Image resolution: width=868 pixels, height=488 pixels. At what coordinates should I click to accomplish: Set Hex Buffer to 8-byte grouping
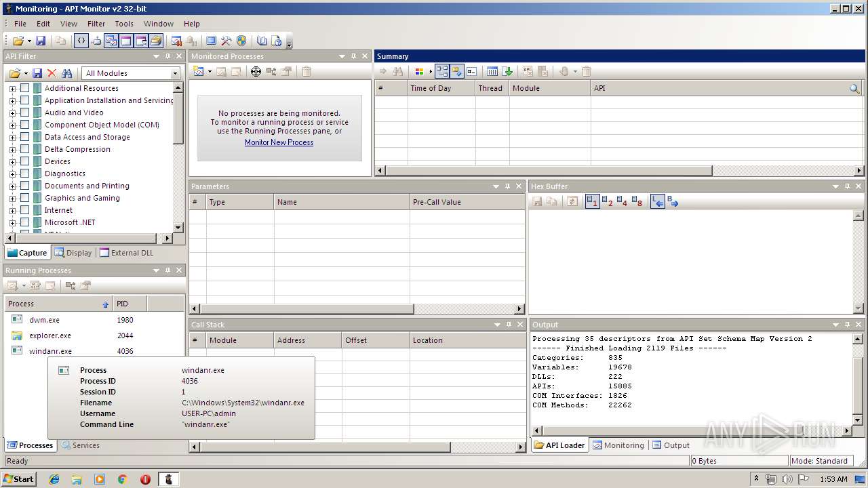pyautogui.click(x=637, y=201)
